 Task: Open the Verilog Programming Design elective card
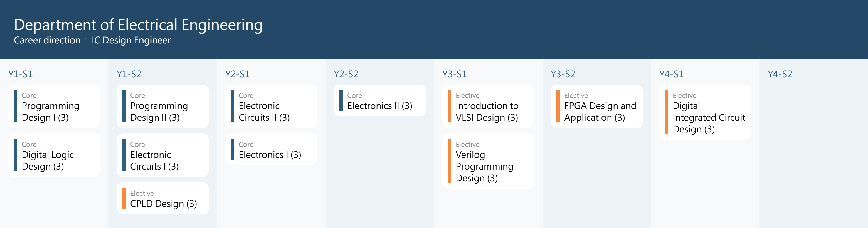click(x=488, y=161)
